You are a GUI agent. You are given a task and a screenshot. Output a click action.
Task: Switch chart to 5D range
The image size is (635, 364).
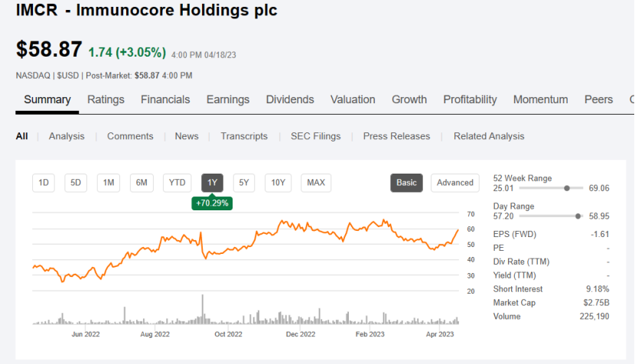click(x=76, y=183)
